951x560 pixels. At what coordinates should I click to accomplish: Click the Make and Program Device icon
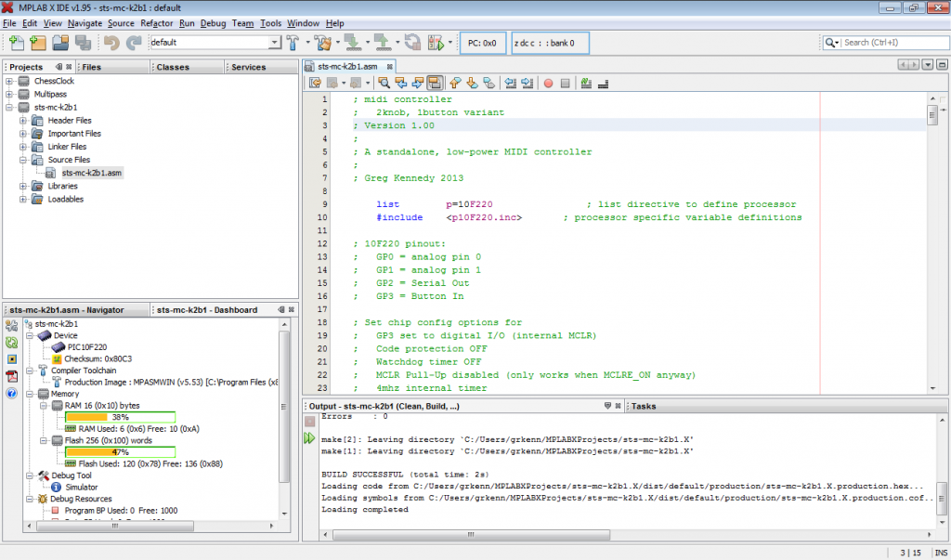[353, 43]
